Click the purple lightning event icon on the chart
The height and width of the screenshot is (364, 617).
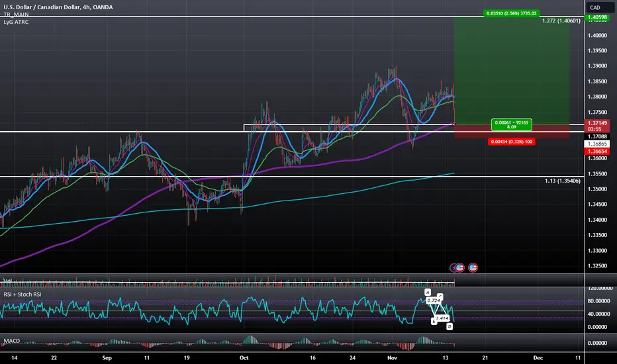pos(453,268)
